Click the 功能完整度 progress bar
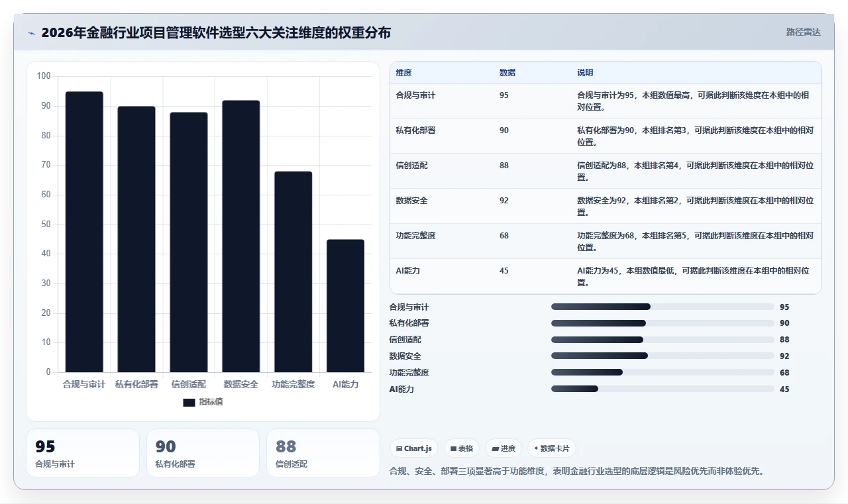 662,372
